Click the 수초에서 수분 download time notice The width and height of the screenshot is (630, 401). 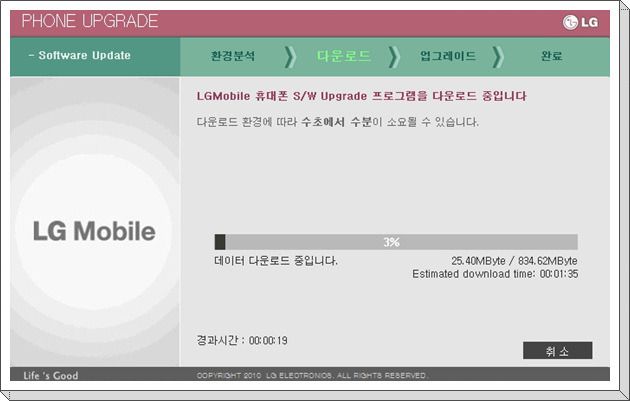point(338,122)
